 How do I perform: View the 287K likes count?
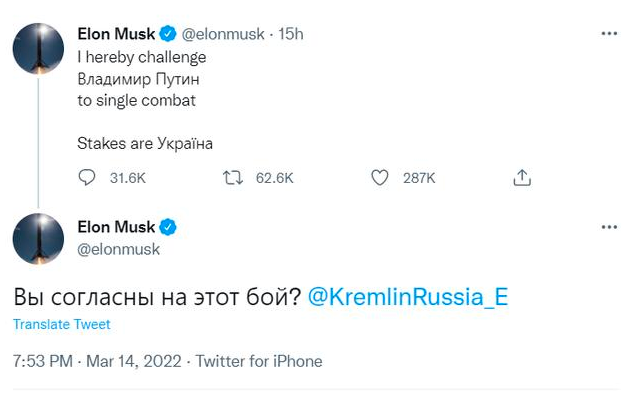click(419, 178)
